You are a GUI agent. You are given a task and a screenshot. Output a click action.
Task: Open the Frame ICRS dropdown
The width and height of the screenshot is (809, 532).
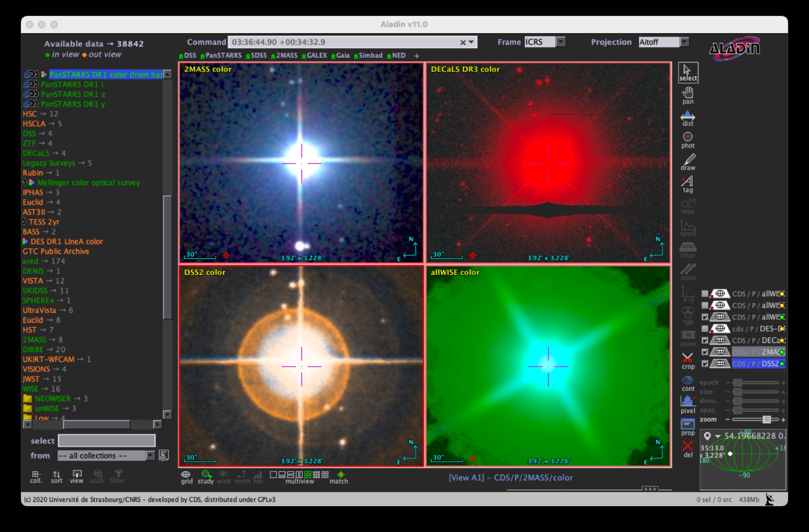(561, 42)
